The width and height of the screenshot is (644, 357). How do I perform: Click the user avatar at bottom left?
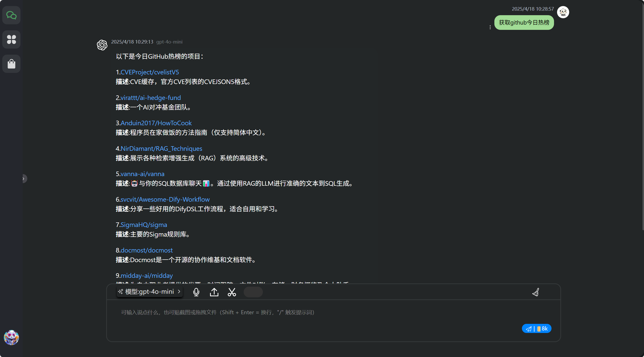click(11, 337)
